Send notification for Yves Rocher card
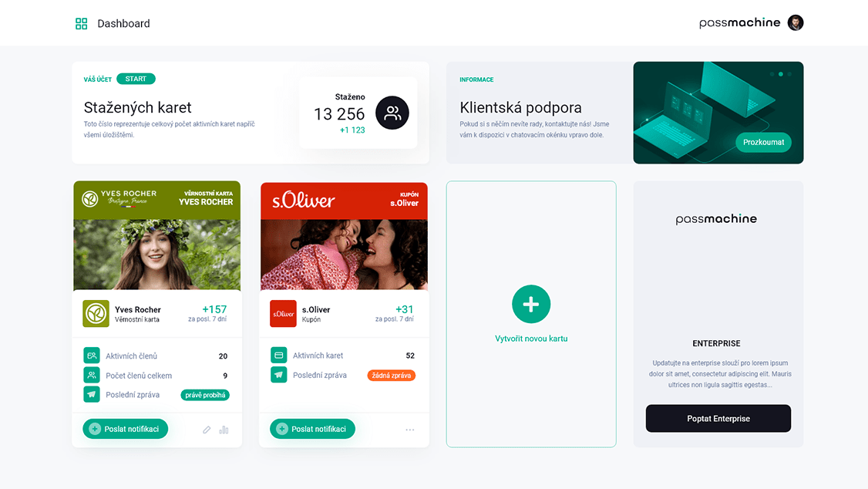868x489 pixels. (125, 429)
